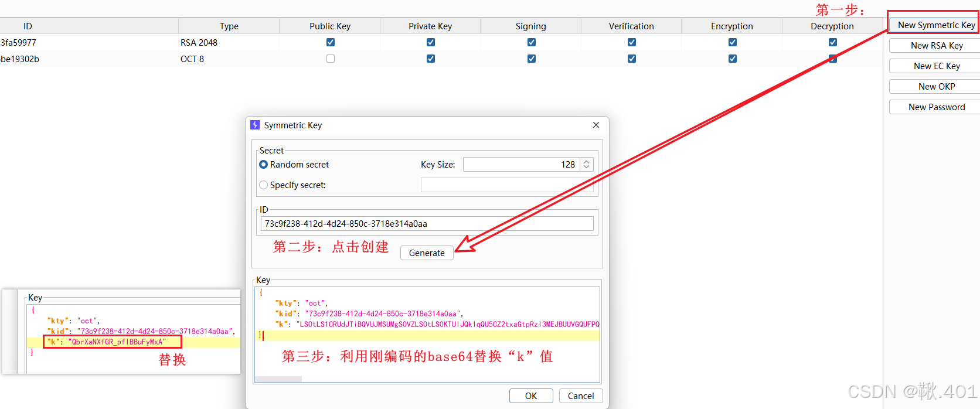Toggle Private Key checkbox for be19302b
The image size is (980, 409).
431,59
